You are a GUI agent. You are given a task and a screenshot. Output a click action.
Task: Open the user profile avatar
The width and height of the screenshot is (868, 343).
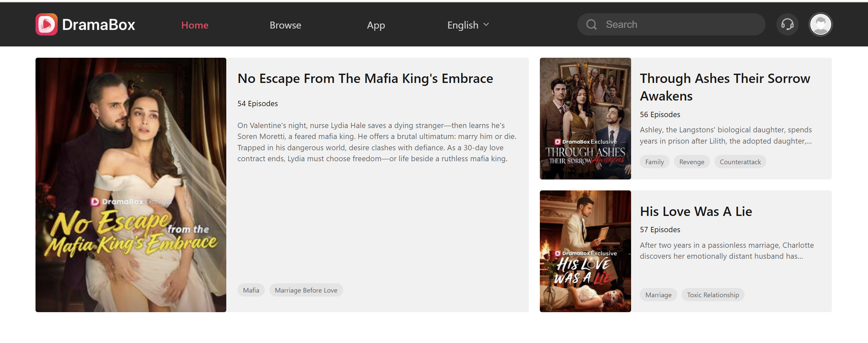(x=820, y=24)
